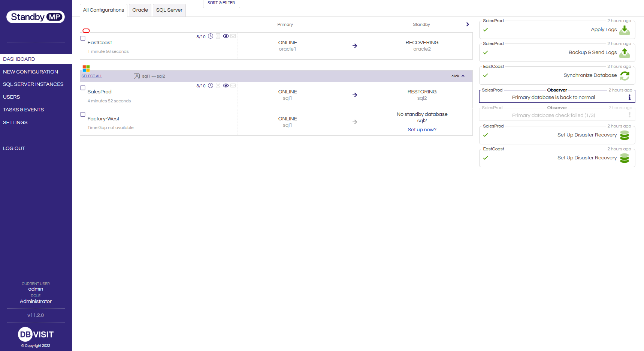Click the hourglass icon on the SalesProd row
The width and height of the screenshot is (644, 351).
click(x=218, y=85)
